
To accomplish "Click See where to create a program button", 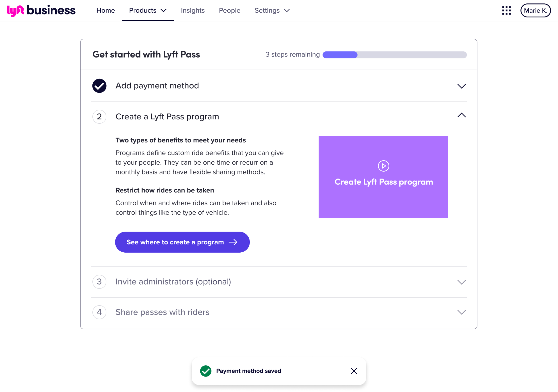I will point(182,242).
